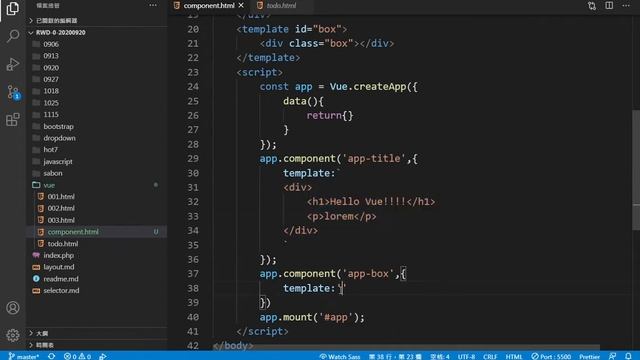Click the vertical editor scrollbar thumb
The width and height of the screenshot is (640, 360).
[636, 169]
